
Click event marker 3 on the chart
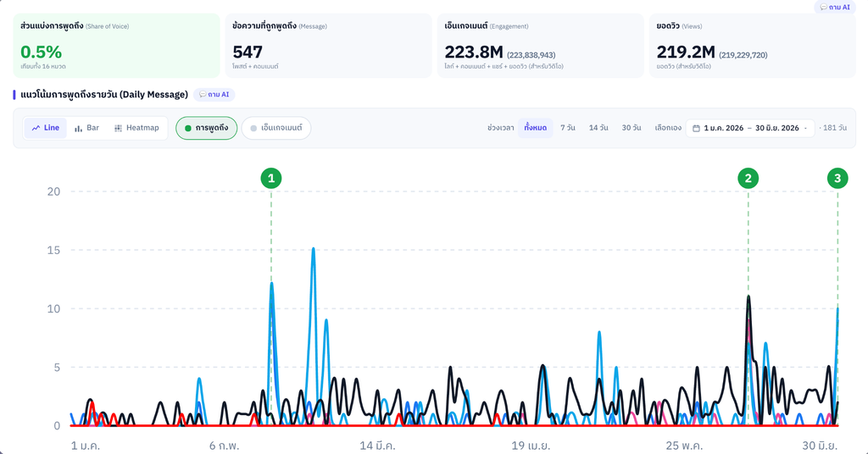(x=837, y=178)
